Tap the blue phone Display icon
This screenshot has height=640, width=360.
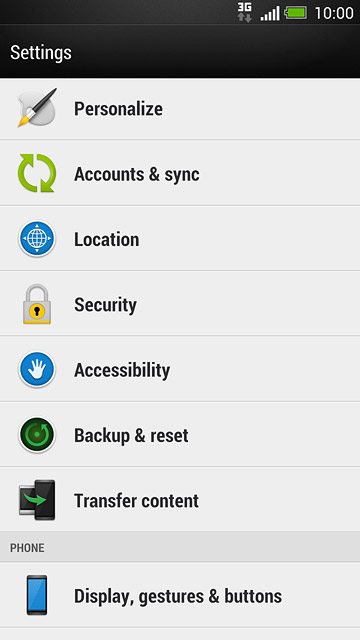(37, 595)
